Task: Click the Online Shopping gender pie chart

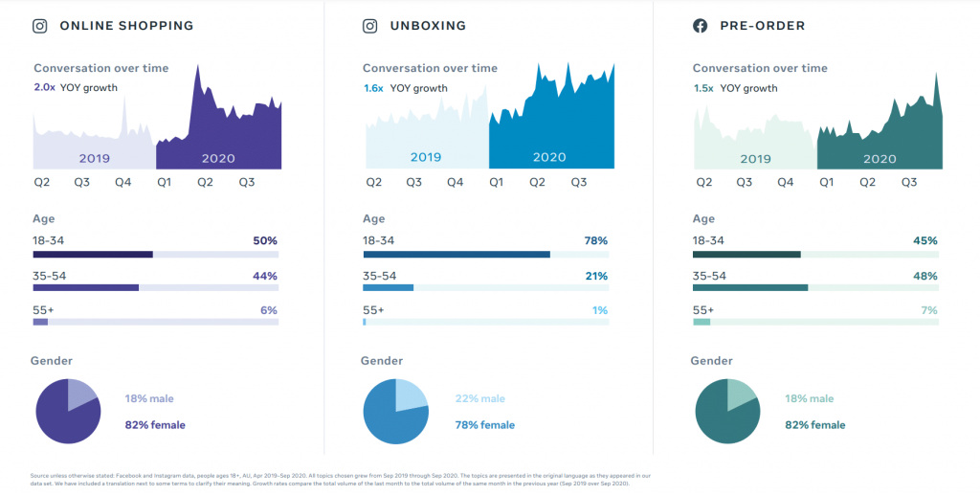Action: pos(68,411)
